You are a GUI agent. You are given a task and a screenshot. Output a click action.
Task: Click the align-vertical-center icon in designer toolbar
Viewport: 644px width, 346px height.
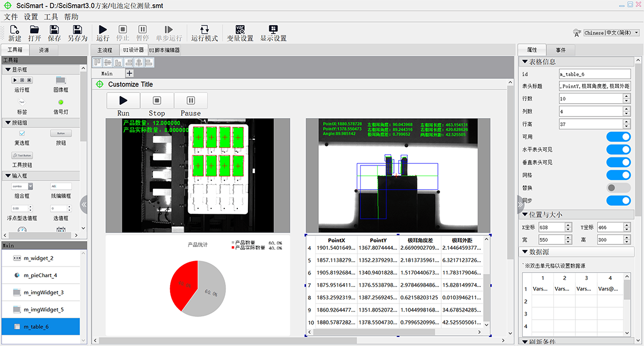[x=108, y=62]
